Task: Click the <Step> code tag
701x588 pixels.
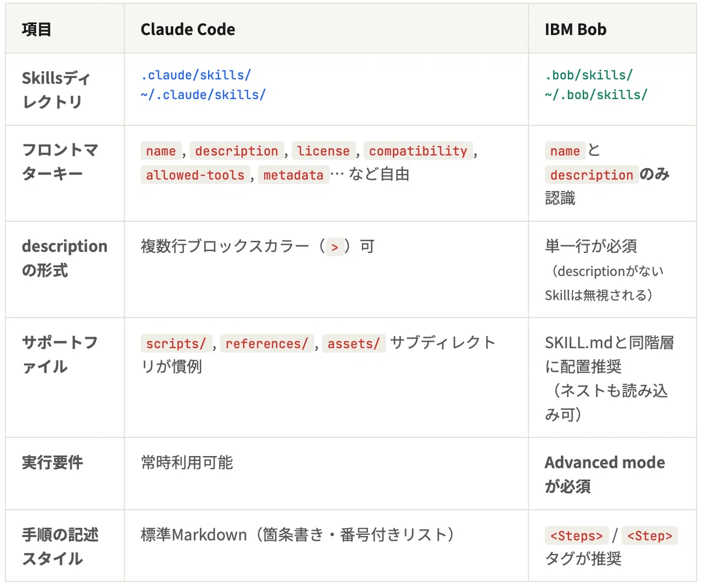Action: (x=650, y=535)
